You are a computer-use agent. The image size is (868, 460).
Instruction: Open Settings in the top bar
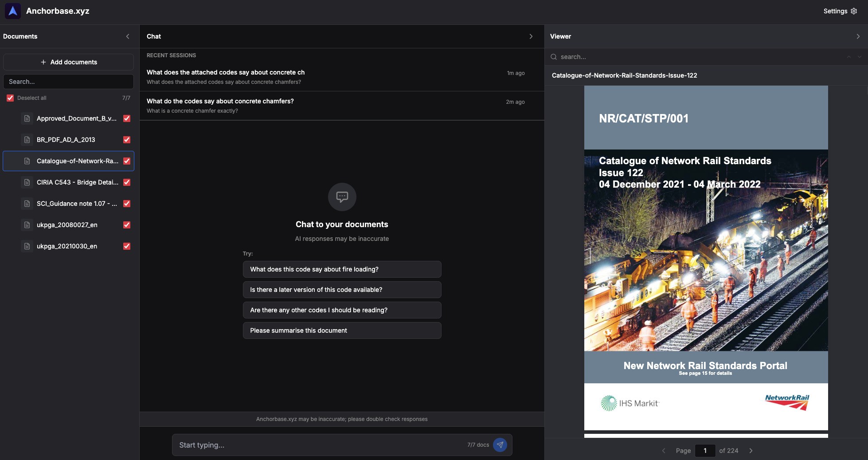(840, 11)
